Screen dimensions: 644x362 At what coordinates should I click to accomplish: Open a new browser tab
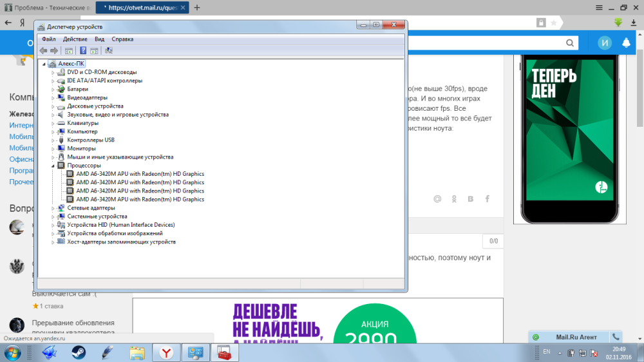pos(197,7)
